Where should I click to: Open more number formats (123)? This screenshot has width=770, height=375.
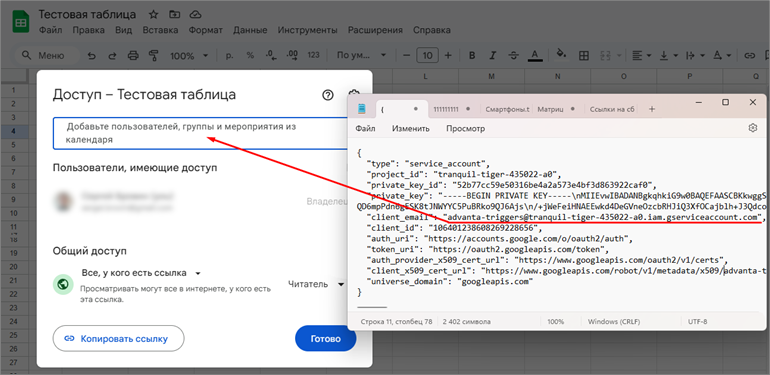314,55
